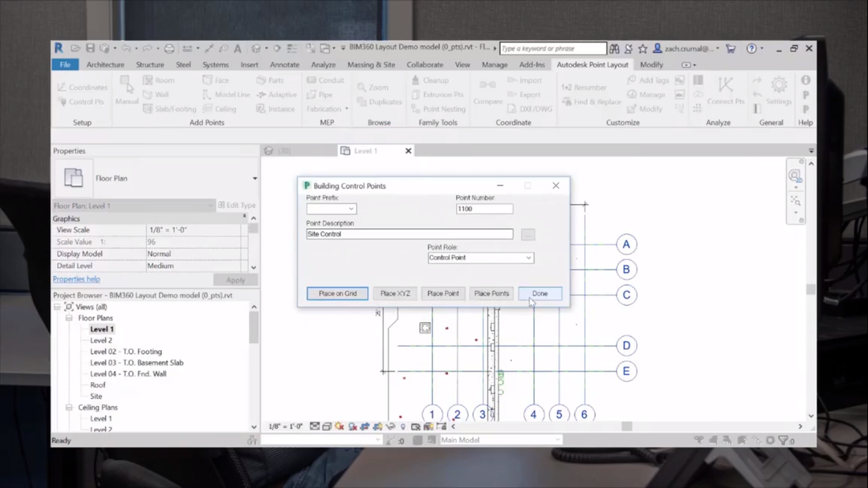The width and height of the screenshot is (868, 488).
Task: Collapse the Views (all) tree node
Action: pyautogui.click(x=57, y=307)
